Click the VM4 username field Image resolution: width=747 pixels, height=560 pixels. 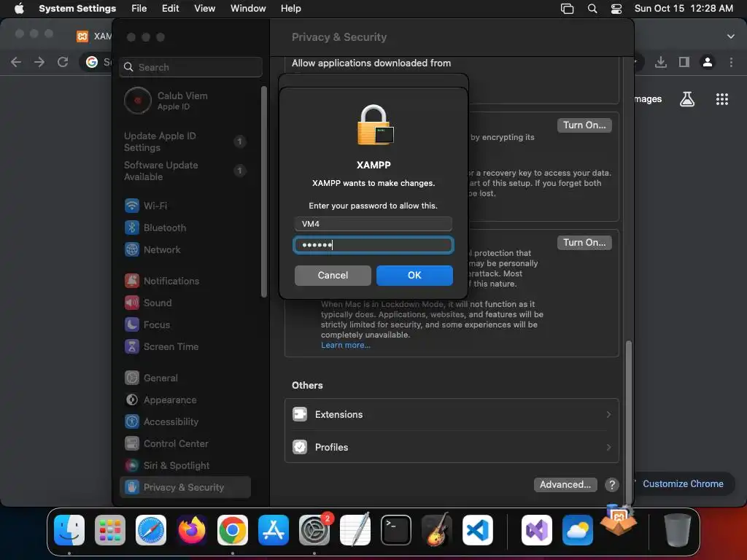click(x=373, y=224)
